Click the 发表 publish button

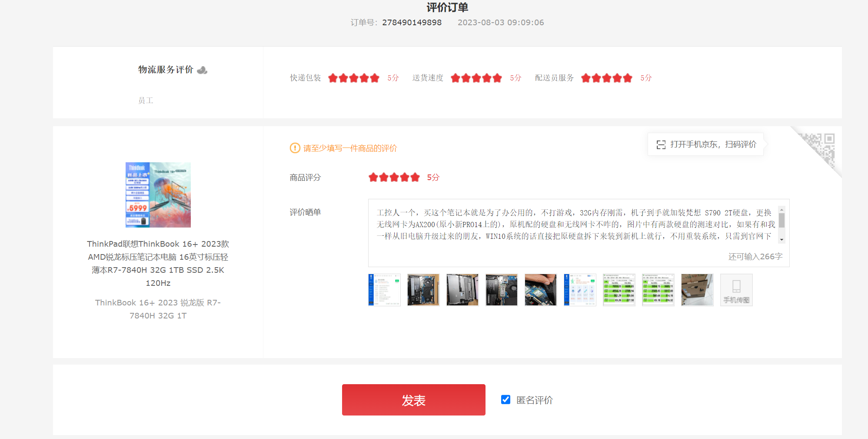tap(413, 400)
